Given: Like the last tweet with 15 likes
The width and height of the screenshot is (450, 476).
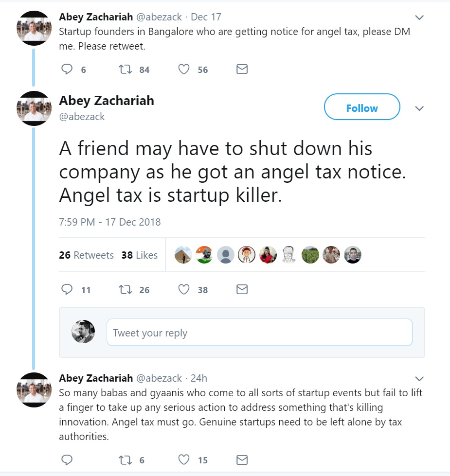Looking at the screenshot, I should [184, 460].
